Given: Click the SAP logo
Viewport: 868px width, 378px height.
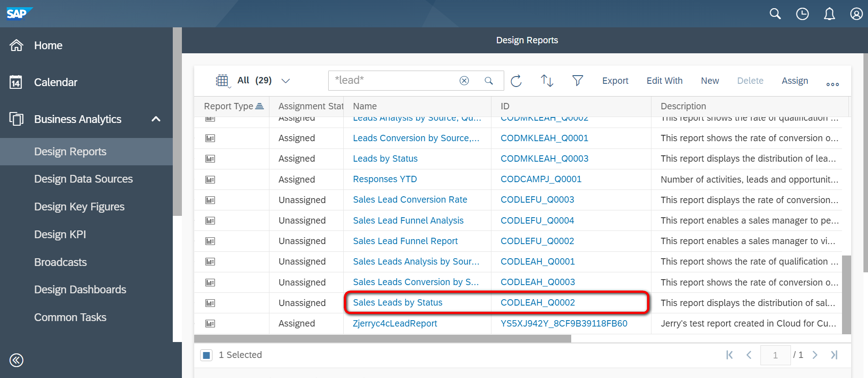Looking at the screenshot, I should coord(19,14).
